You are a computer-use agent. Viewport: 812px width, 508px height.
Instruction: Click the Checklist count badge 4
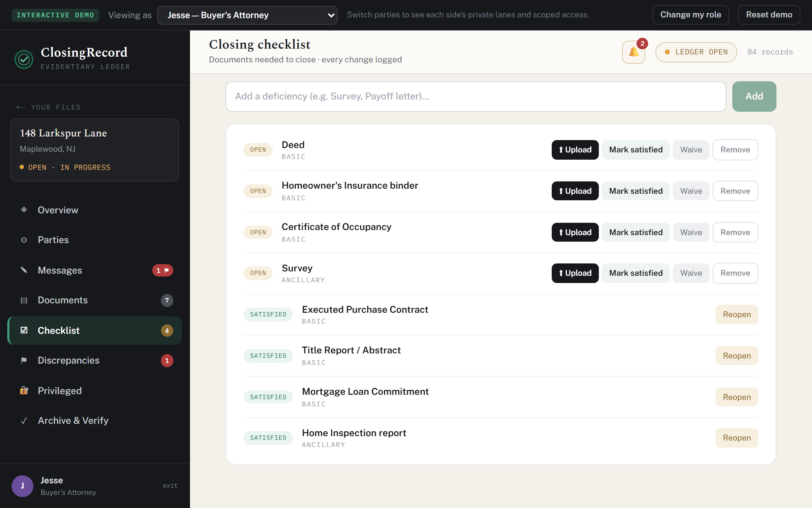pyautogui.click(x=167, y=331)
